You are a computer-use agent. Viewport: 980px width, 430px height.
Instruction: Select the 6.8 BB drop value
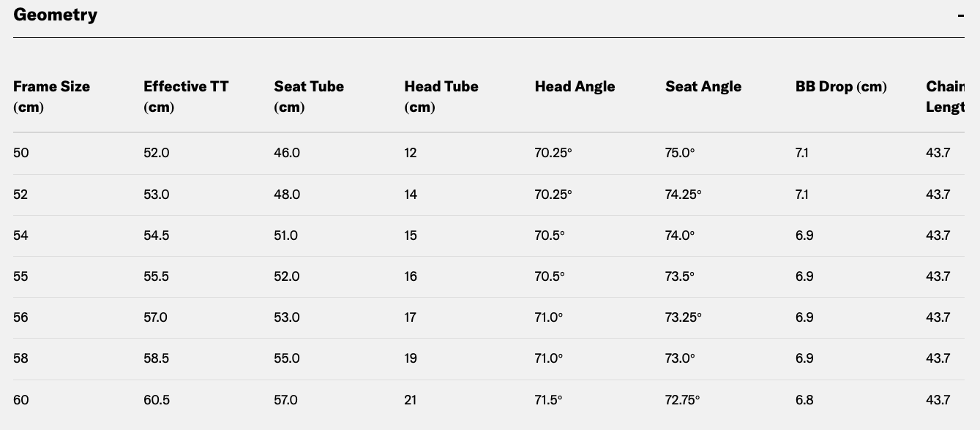click(x=804, y=400)
